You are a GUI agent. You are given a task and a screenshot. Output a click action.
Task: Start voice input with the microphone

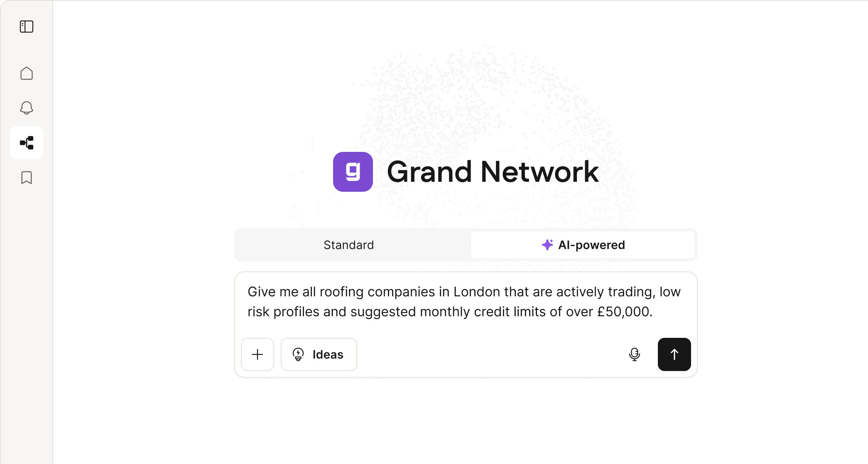[x=634, y=354]
